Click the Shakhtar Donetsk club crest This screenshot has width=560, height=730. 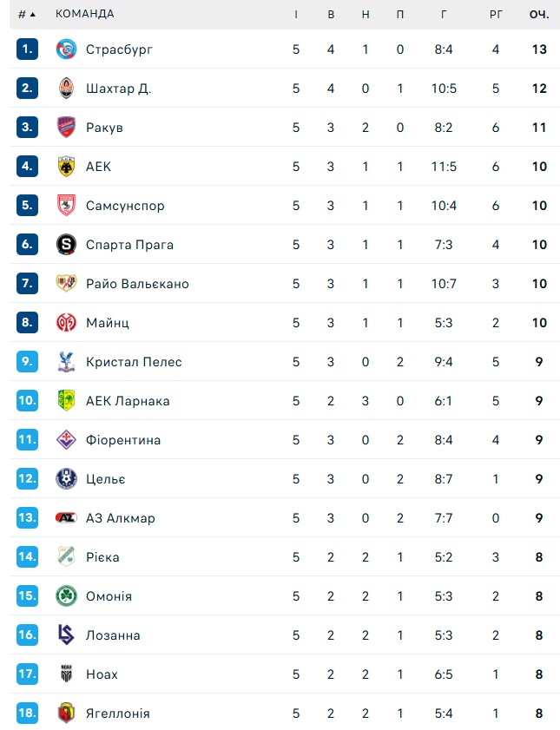point(66,89)
